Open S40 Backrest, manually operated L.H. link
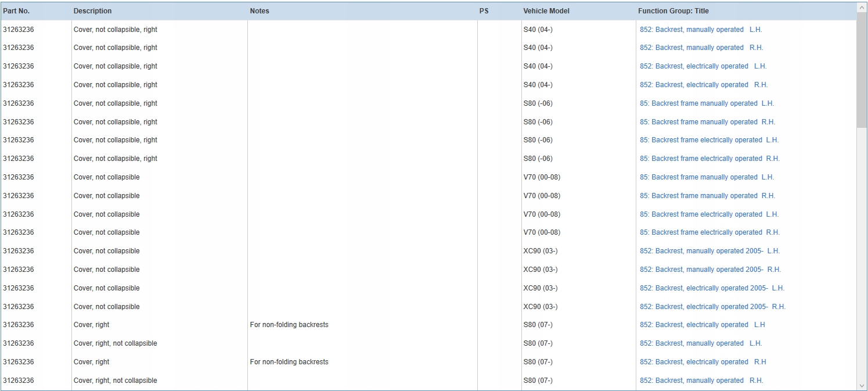This screenshot has width=868, height=391. pos(701,30)
